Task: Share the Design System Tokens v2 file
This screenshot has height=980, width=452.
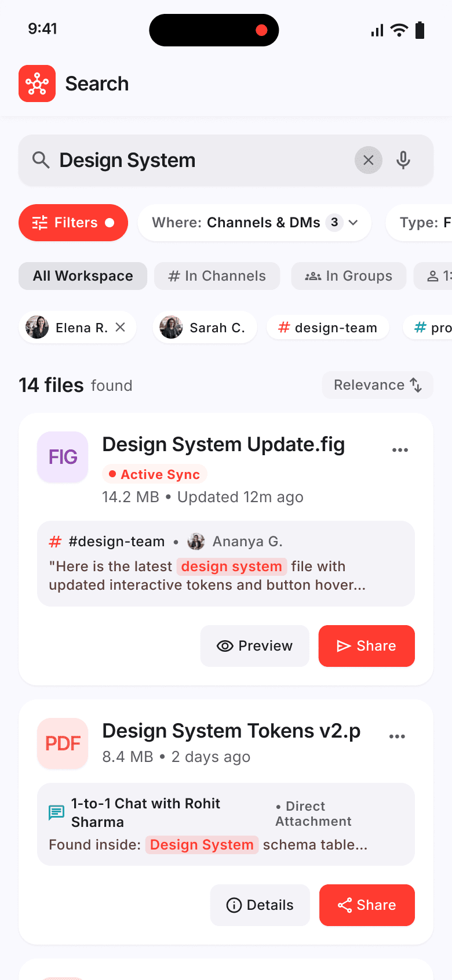Action: (x=367, y=905)
